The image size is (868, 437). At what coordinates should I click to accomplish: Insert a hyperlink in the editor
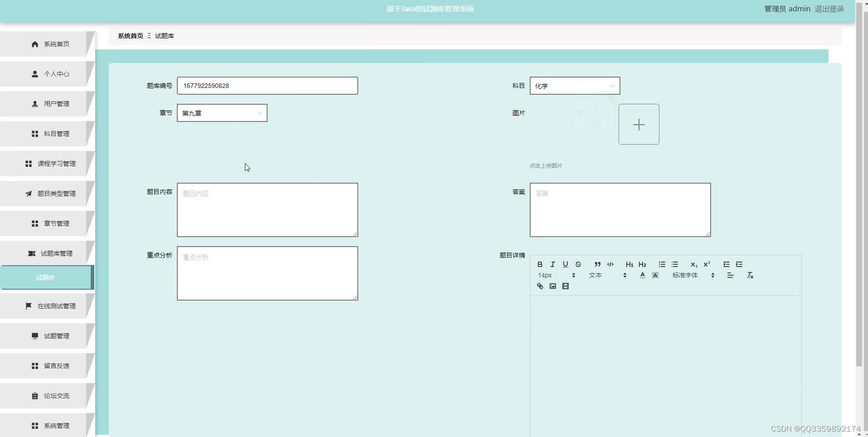[x=540, y=286]
